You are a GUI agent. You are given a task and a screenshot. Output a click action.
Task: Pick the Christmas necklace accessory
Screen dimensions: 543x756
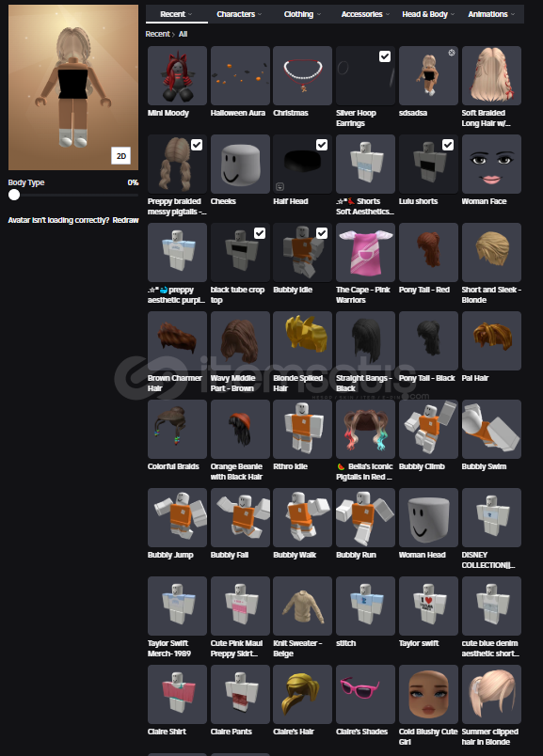point(303,76)
